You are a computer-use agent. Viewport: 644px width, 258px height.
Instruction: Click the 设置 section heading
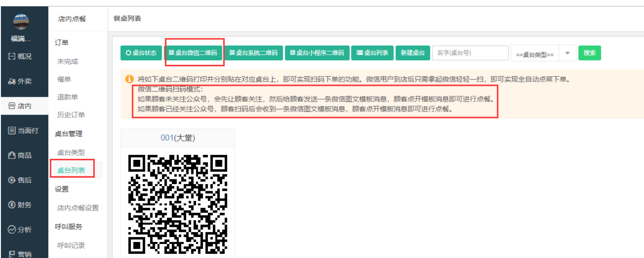click(x=62, y=189)
